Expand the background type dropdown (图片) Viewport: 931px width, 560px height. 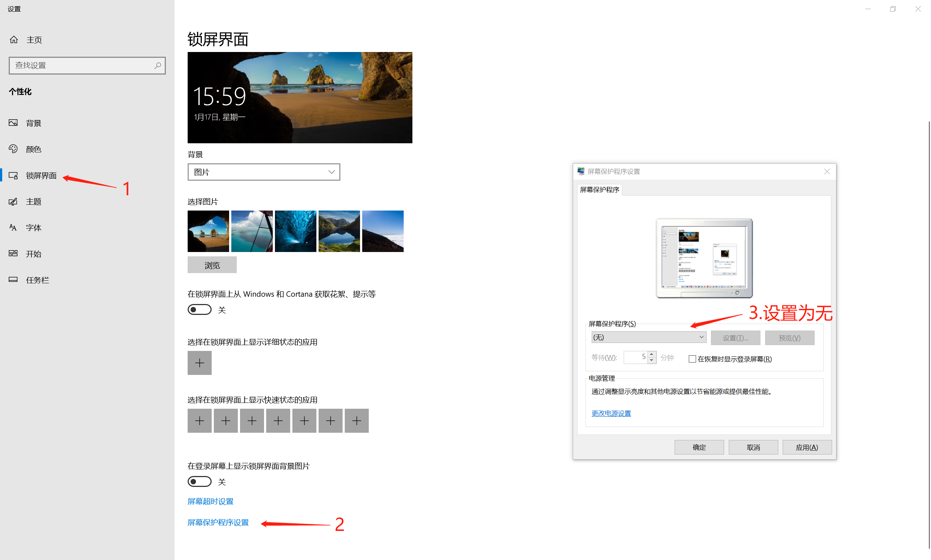pyautogui.click(x=263, y=172)
